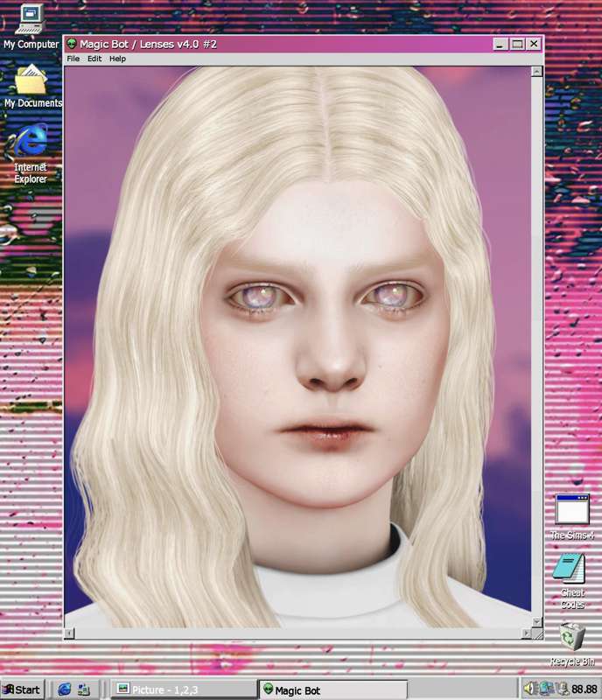Click the horizontal scrollbar right arrow
The image size is (602, 700).
(527, 633)
